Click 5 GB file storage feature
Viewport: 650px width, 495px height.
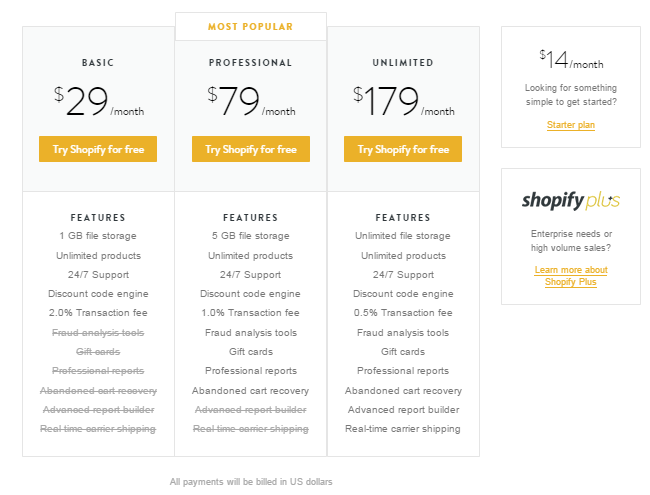251,235
